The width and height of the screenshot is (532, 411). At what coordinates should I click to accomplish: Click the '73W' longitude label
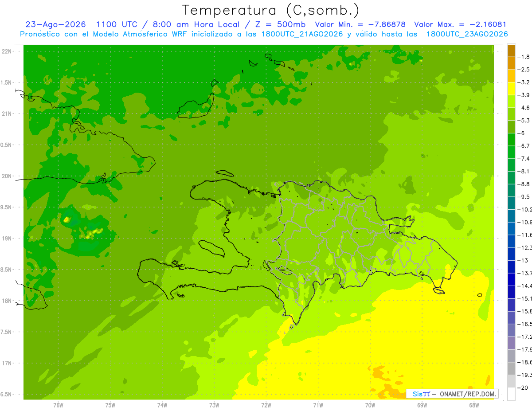[x=214, y=405]
